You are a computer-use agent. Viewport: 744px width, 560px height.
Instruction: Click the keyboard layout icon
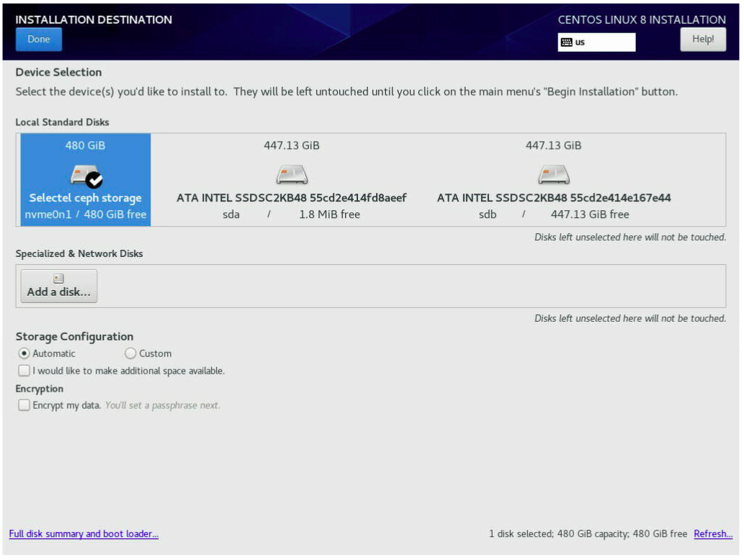567,42
